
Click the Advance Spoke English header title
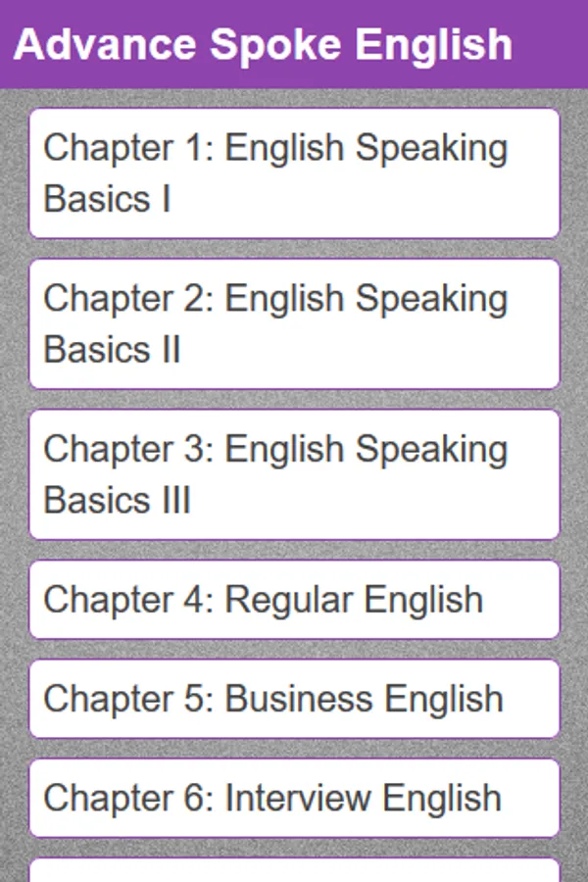263,45
